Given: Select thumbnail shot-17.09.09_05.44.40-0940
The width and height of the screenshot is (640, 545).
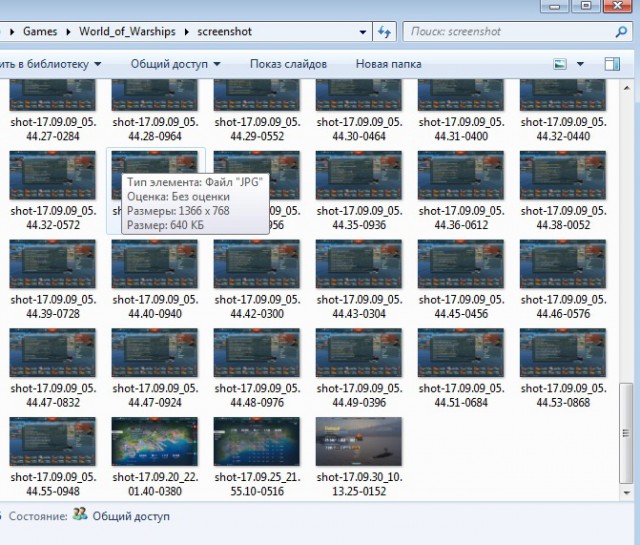Looking at the screenshot, I should 155,264.
